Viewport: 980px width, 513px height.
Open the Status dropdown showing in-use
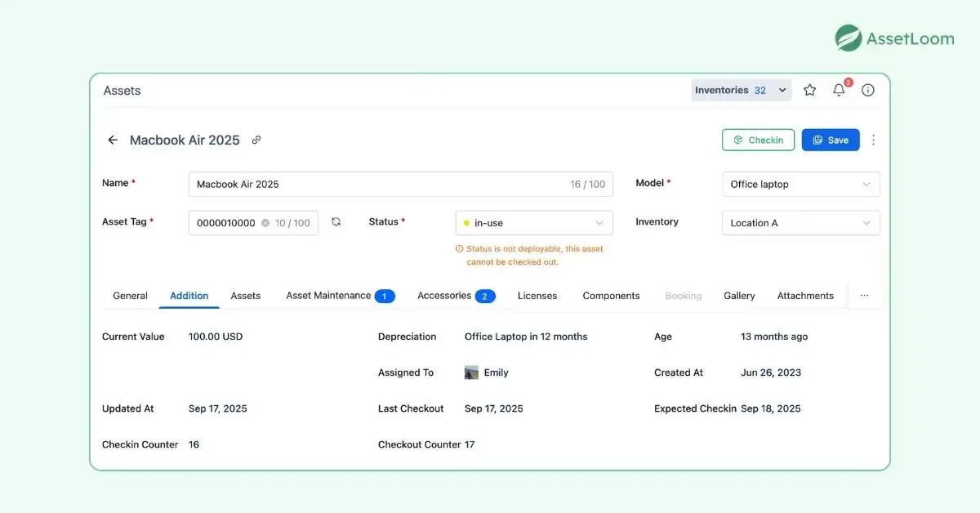click(534, 223)
